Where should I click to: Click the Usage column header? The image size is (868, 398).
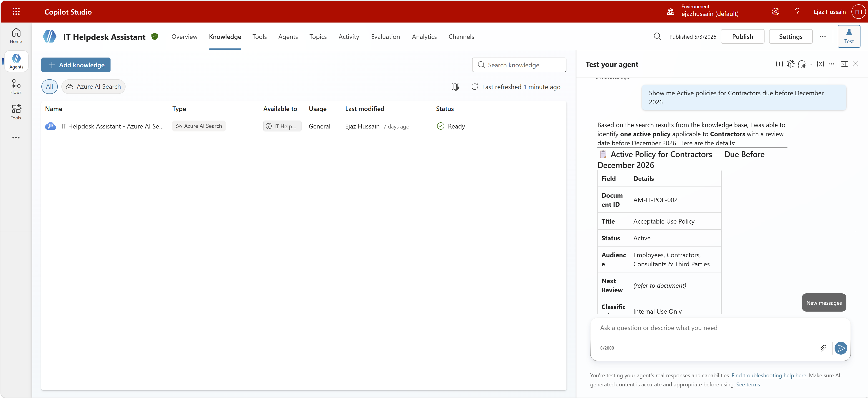coord(317,108)
